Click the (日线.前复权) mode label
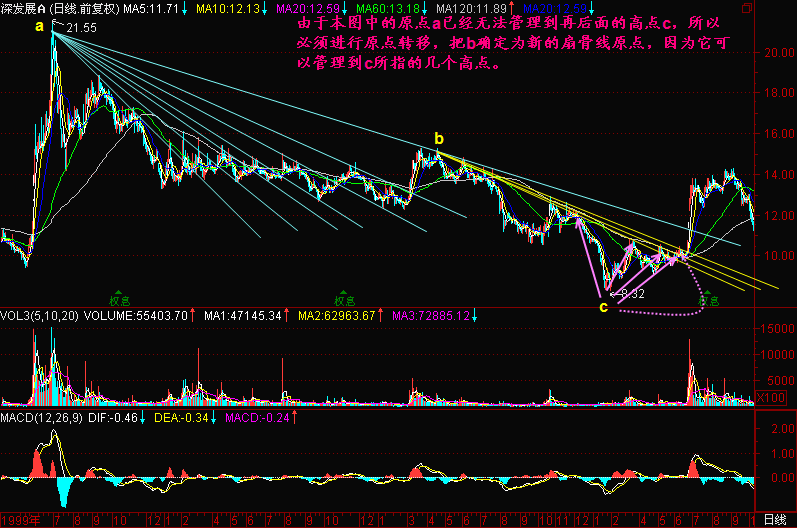 pyautogui.click(x=84, y=9)
